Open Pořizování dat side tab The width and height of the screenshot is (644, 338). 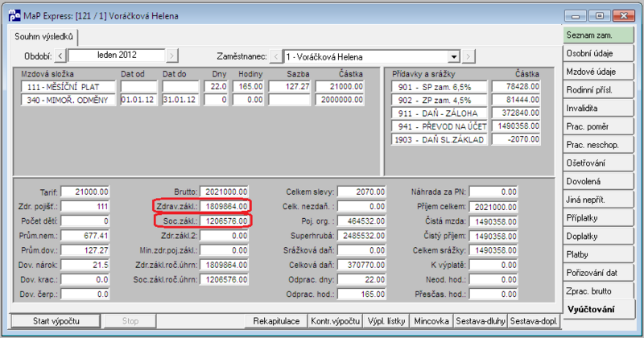click(598, 273)
